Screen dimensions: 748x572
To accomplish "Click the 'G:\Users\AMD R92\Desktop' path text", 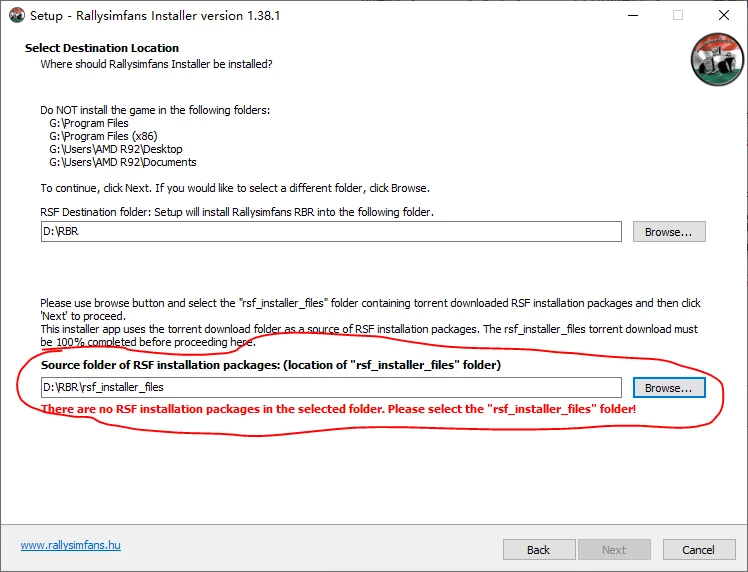I will click(116, 149).
